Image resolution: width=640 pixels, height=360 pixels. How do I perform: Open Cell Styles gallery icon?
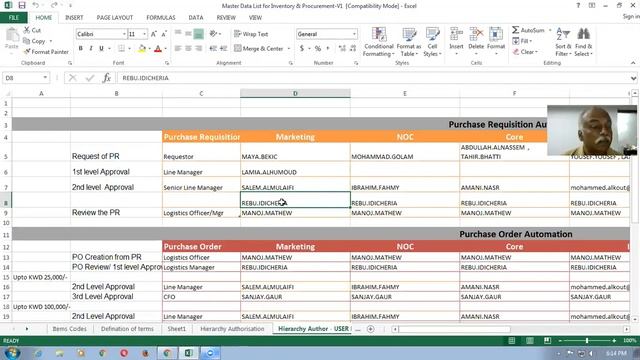point(432,34)
